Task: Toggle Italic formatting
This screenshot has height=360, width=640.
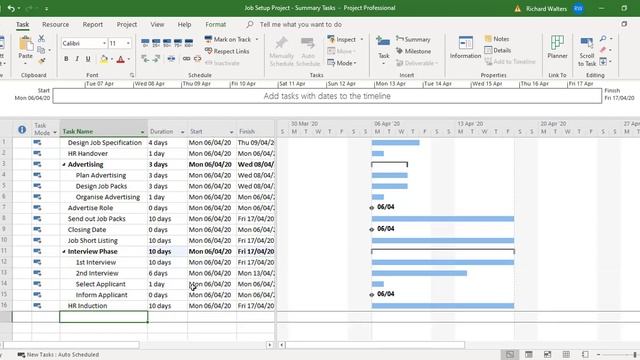Action: tap(77, 59)
